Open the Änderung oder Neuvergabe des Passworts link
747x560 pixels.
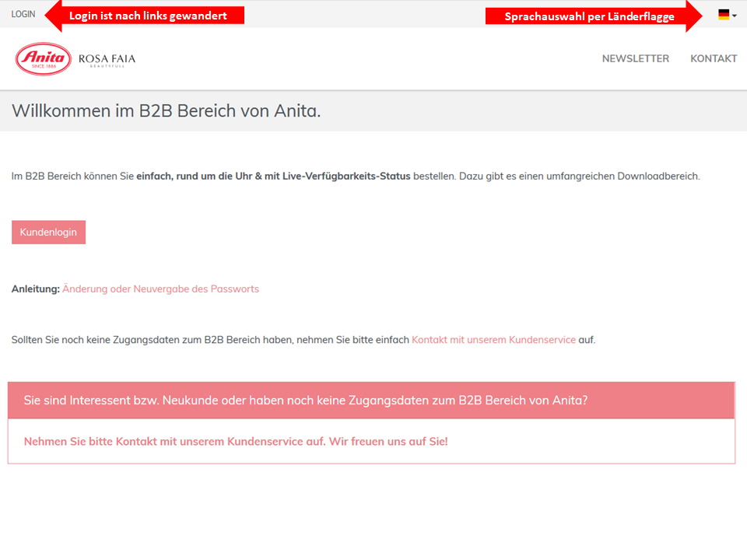(160, 289)
